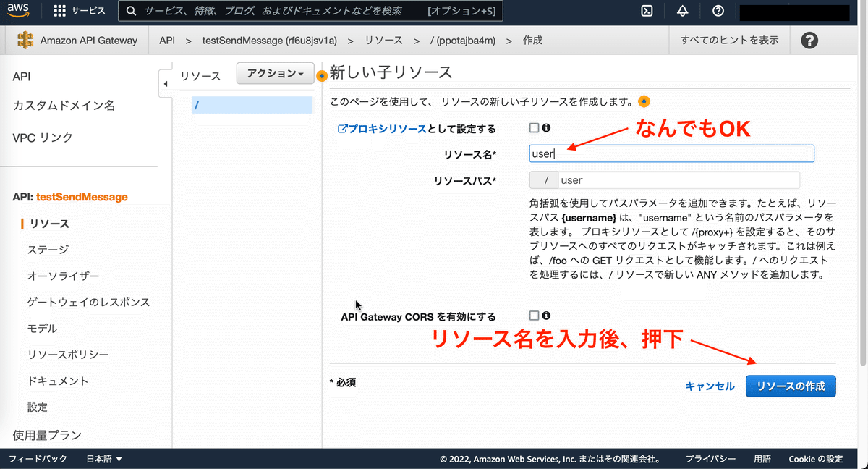Open the AWS home logo
Screen dimensions: 868x469
pyautogui.click(x=18, y=11)
